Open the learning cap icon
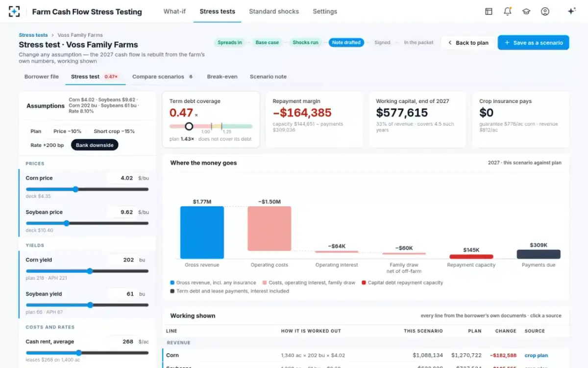Viewport: 588px width, 368px height. (x=526, y=11)
